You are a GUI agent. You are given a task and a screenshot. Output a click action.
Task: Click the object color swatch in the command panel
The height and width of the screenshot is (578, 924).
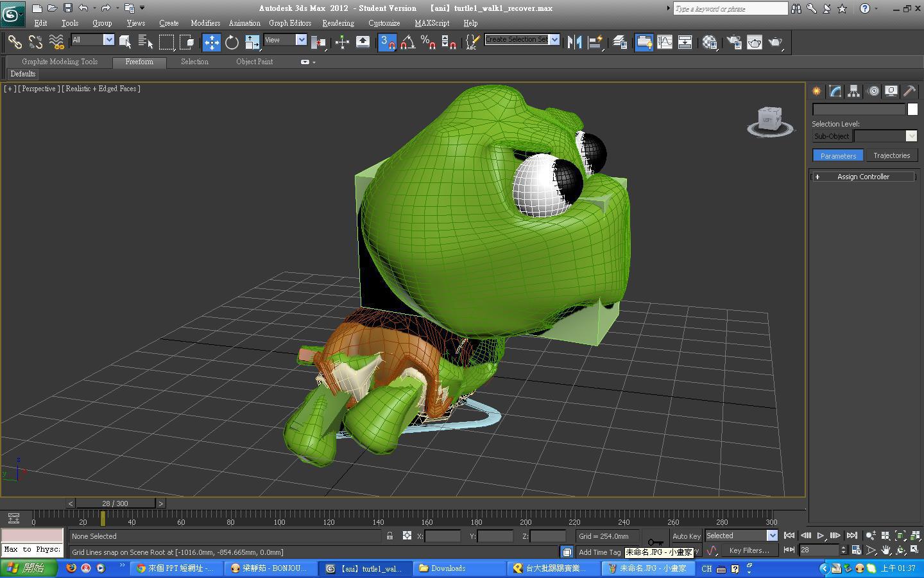click(912, 109)
